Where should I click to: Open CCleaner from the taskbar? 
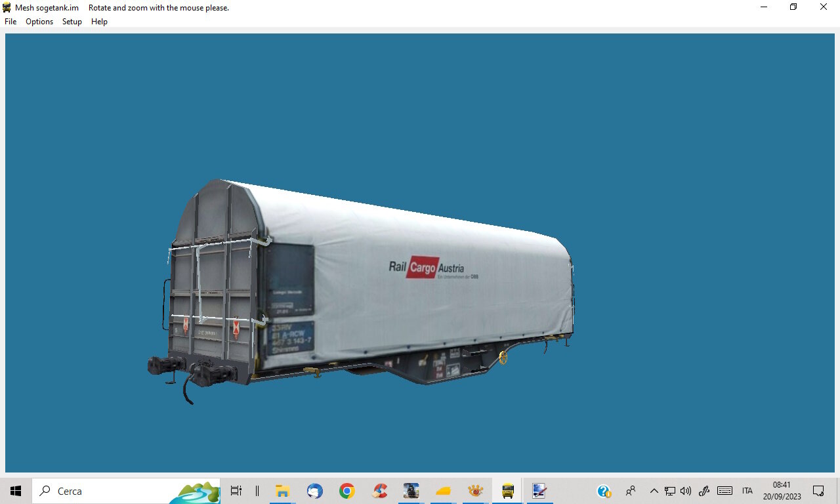coord(379,491)
